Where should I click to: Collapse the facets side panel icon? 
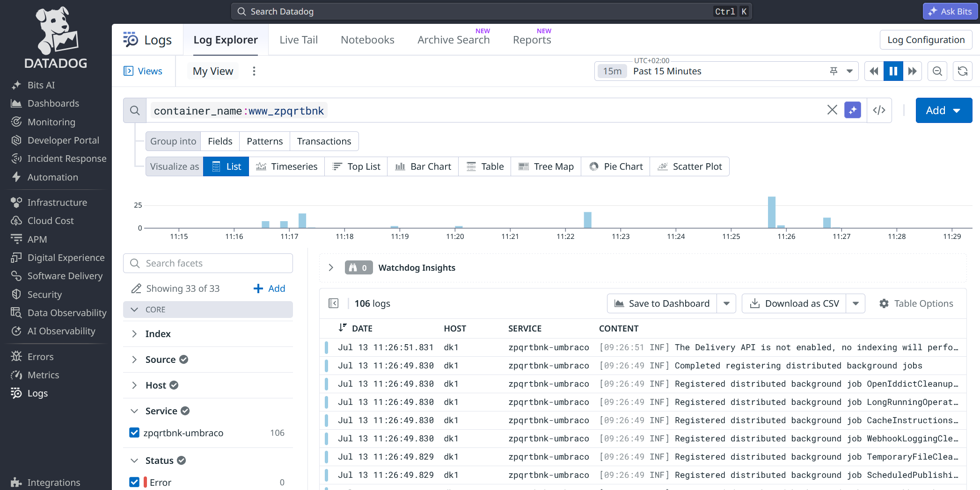[333, 303]
